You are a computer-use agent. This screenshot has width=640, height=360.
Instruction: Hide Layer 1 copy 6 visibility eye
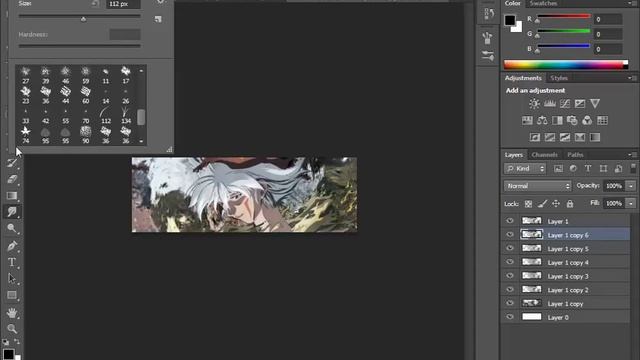pos(510,235)
